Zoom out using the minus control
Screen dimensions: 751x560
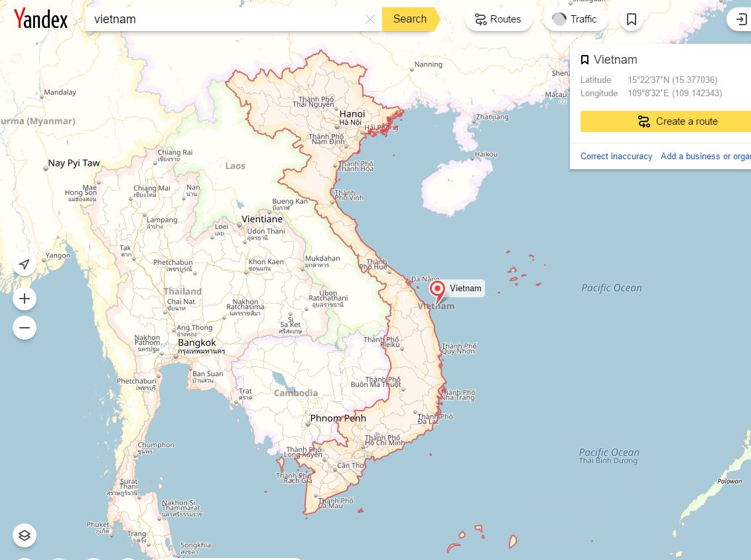click(24, 327)
